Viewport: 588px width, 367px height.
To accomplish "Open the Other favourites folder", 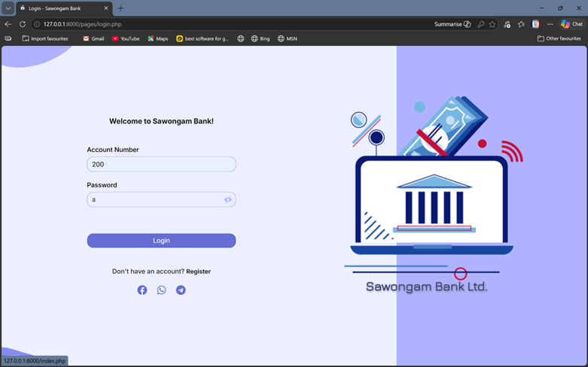I will pyautogui.click(x=559, y=38).
